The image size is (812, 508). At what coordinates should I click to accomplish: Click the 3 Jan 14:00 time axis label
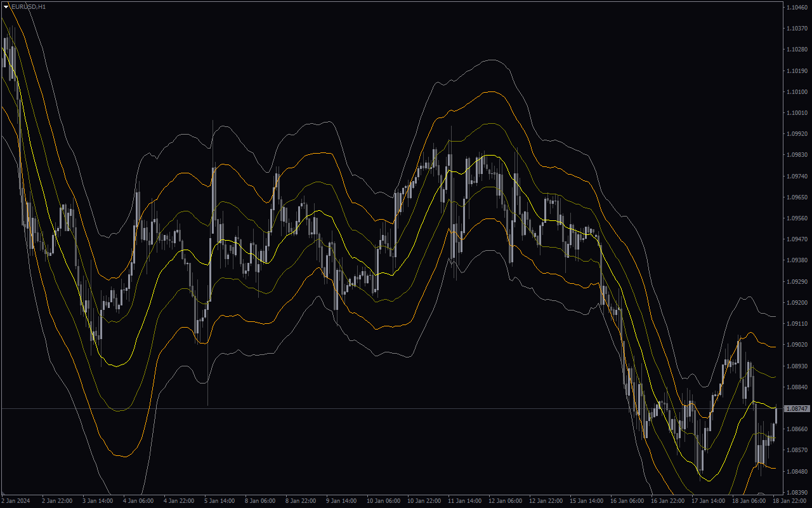pyautogui.click(x=98, y=500)
